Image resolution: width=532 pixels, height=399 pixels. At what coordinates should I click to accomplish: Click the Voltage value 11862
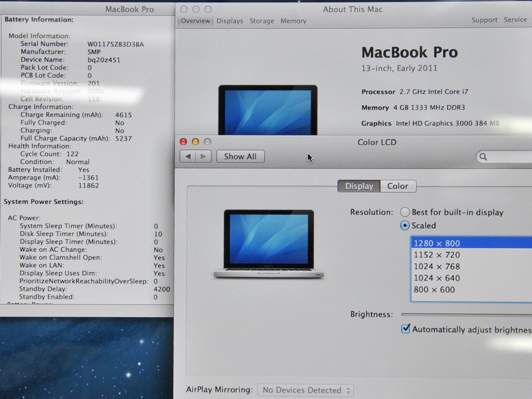pyautogui.click(x=88, y=186)
